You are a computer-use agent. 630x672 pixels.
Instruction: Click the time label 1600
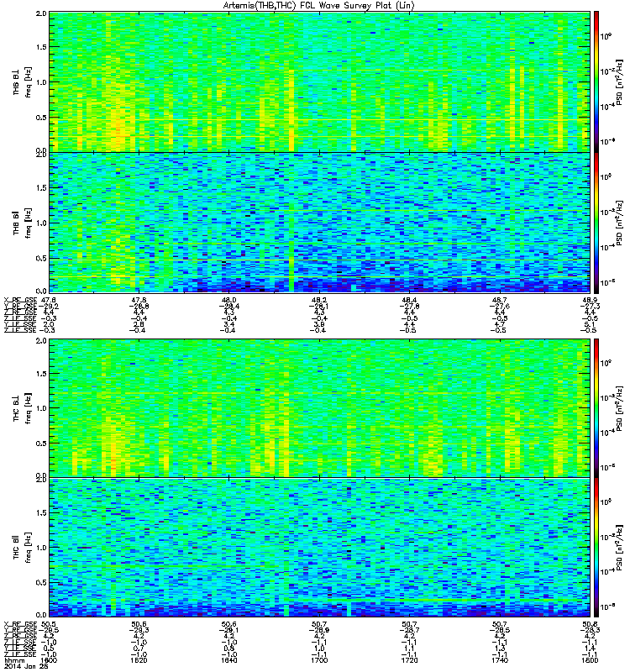49,660
